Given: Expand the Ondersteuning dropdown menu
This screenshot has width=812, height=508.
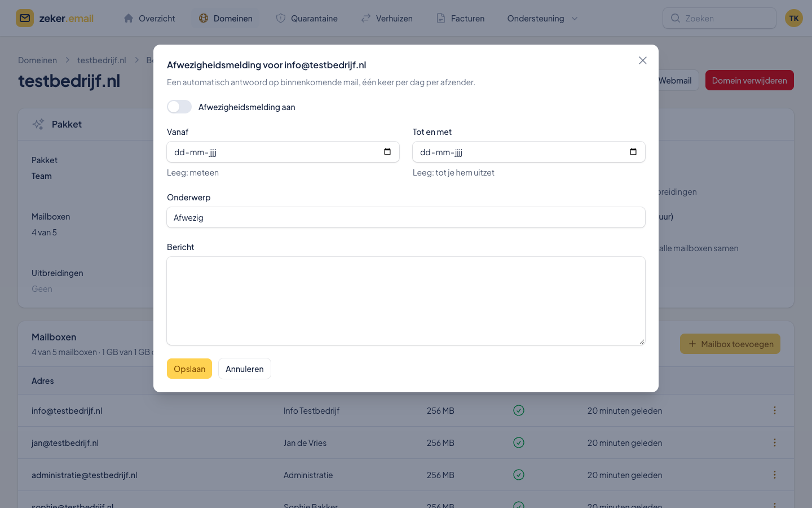Looking at the screenshot, I should [542, 18].
